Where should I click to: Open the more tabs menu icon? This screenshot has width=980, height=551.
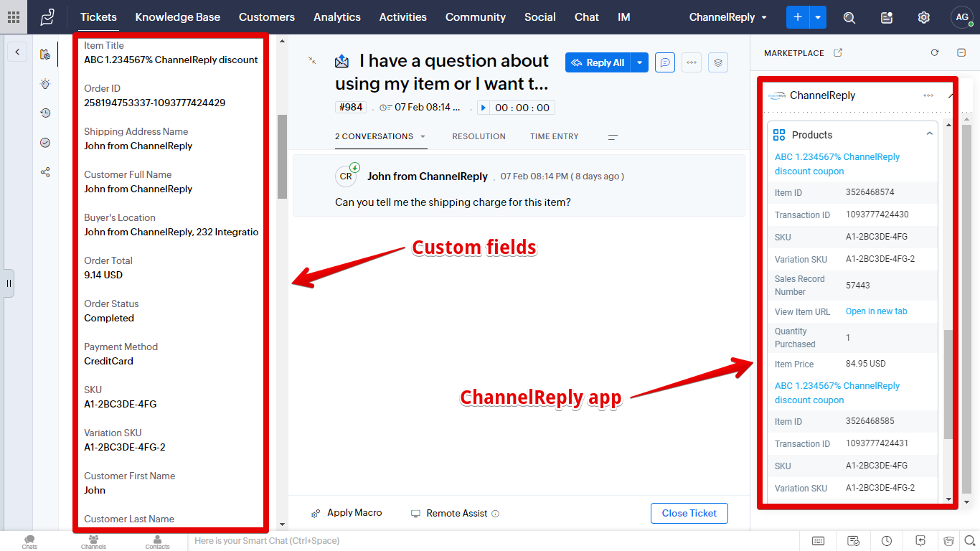pyautogui.click(x=613, y=136)
